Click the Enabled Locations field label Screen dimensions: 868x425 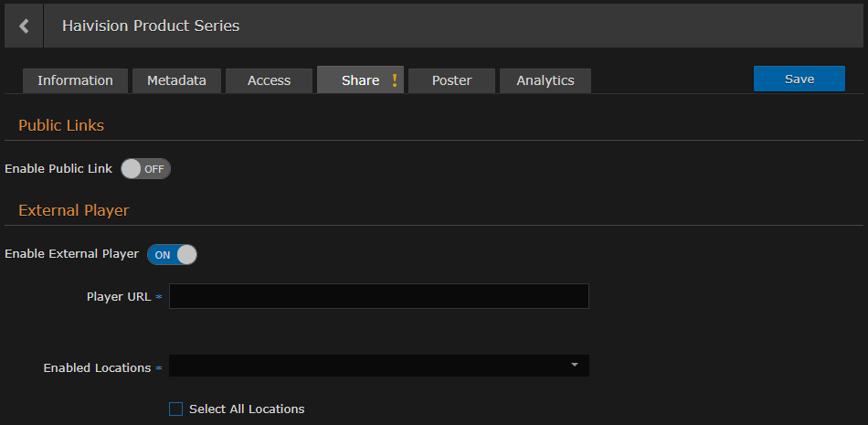(x=97, y=368)
